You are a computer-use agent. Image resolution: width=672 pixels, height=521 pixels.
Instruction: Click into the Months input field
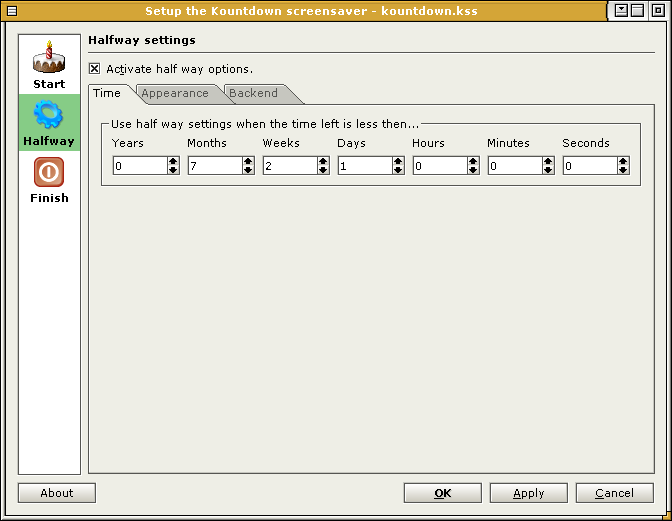215,166
